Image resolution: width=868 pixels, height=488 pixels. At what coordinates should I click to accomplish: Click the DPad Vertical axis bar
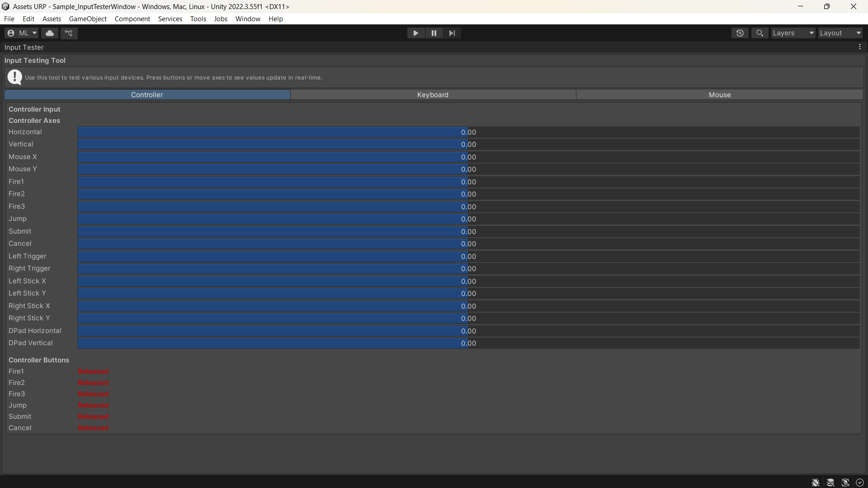[468, 343]
